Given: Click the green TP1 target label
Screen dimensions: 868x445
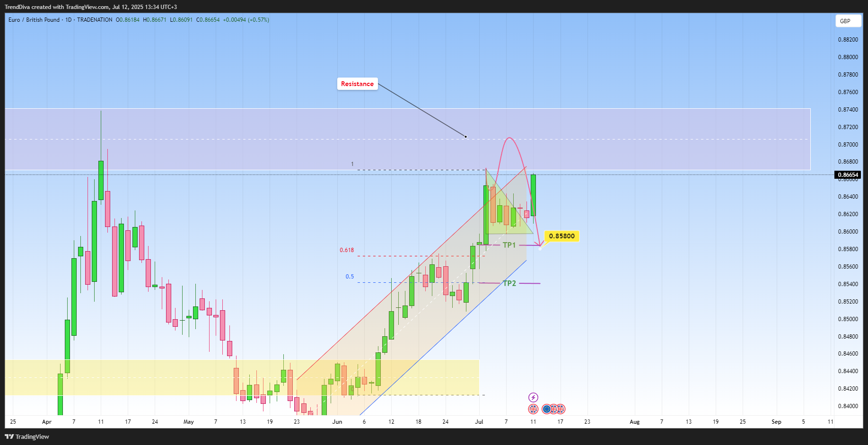Looking at the screenshot, I should point(509,245).
